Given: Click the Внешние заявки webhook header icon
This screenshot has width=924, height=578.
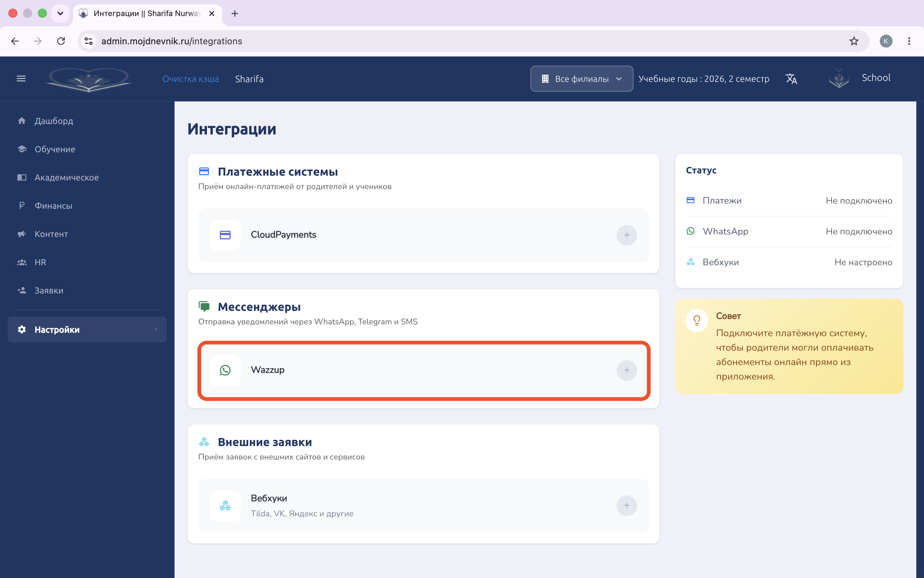Looking at the screenshot, I should tap(204, 442).
